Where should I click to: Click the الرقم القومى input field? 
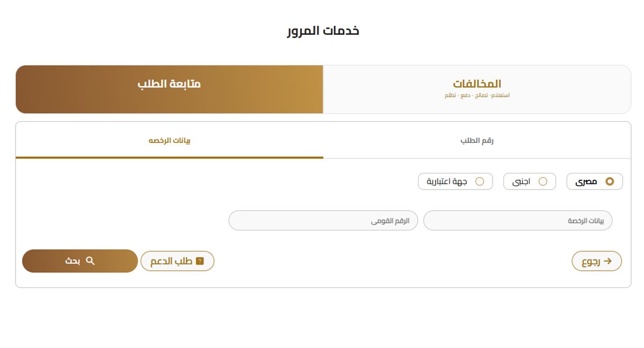tap(323, 220)
